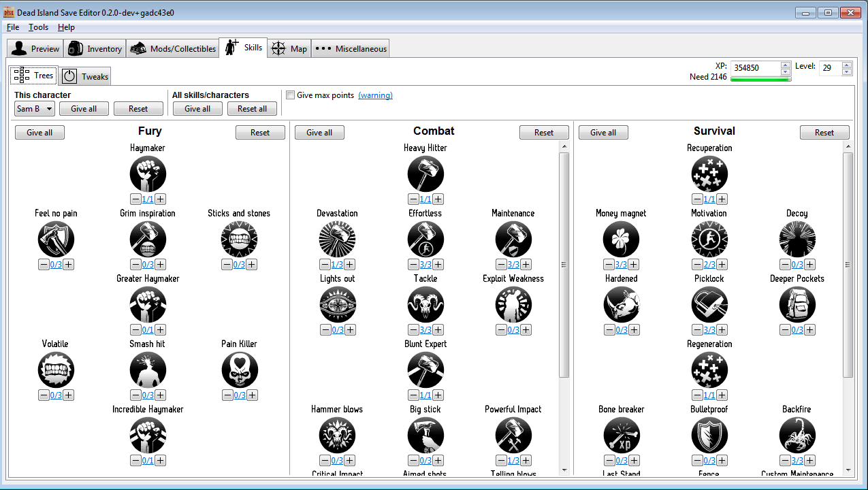The width and height of the screenshot is (868, 490).
Task: Click This character Reset button
Action: (x=138, y=109)
